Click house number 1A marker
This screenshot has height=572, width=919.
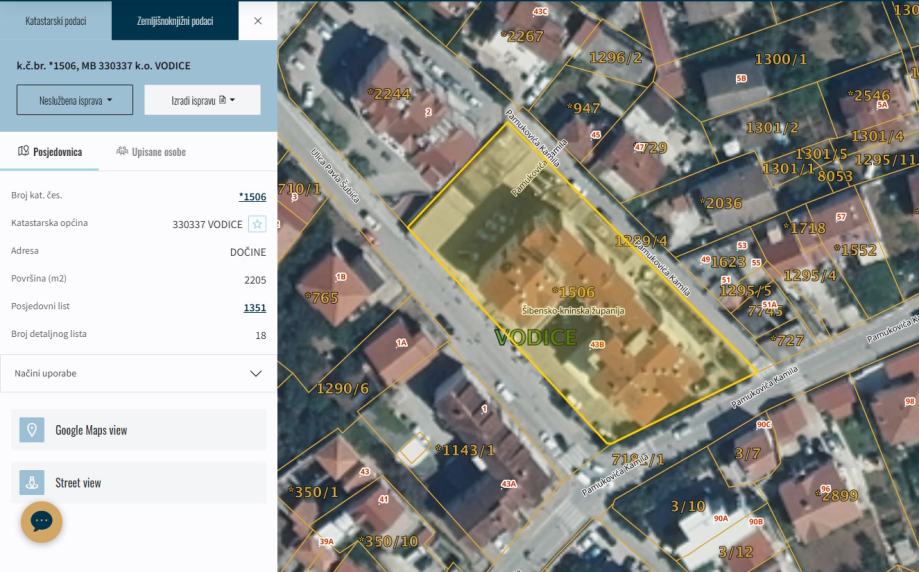click(x=401, y=343)
